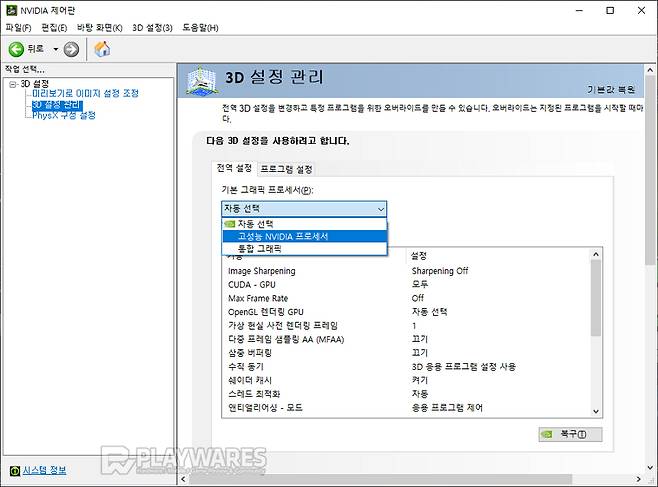Open the 도움말(H) menu

pos(200,27)
